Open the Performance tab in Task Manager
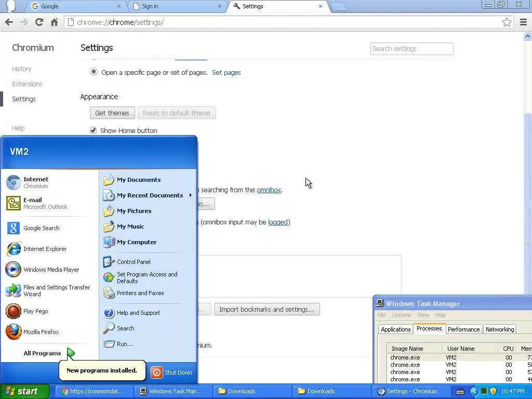Viewport: 532px width, 399px height. [x=463, y=329]
